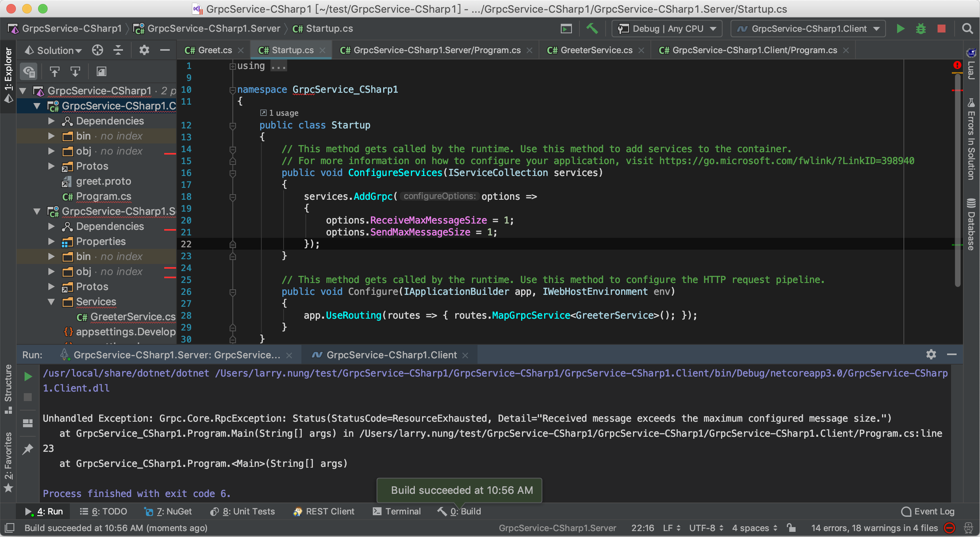Click the 22:16 caret position indicator

[642, 528]
